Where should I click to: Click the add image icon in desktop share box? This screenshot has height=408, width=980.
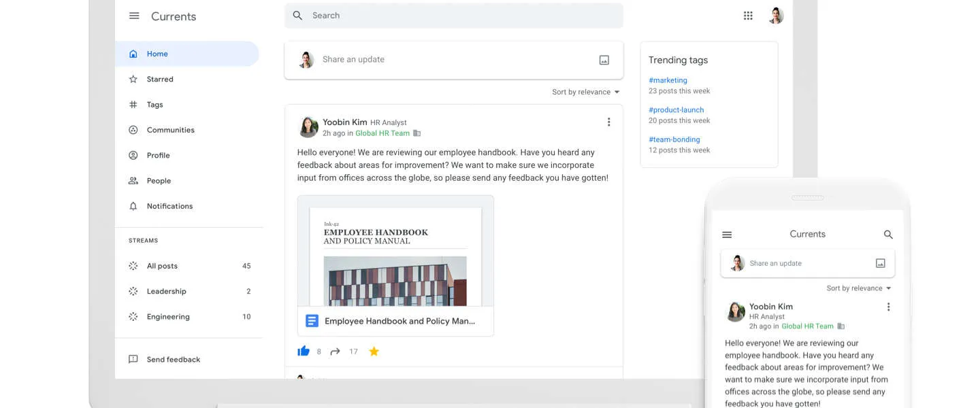coord(604,60)
